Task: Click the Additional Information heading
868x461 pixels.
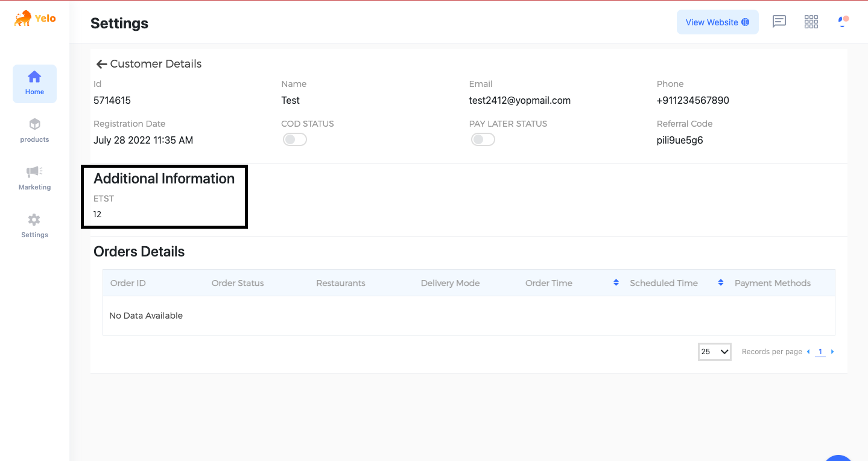Action: pos(164,179)
